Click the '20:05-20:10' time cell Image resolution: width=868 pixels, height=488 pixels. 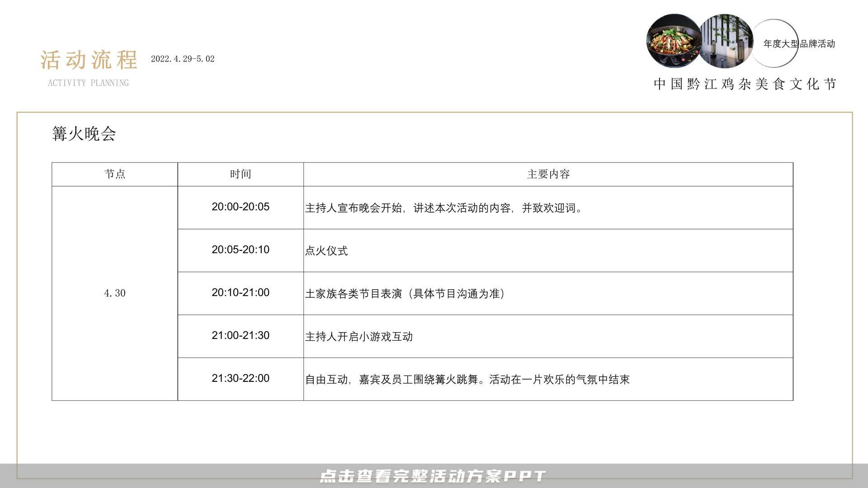pos(241,250)
